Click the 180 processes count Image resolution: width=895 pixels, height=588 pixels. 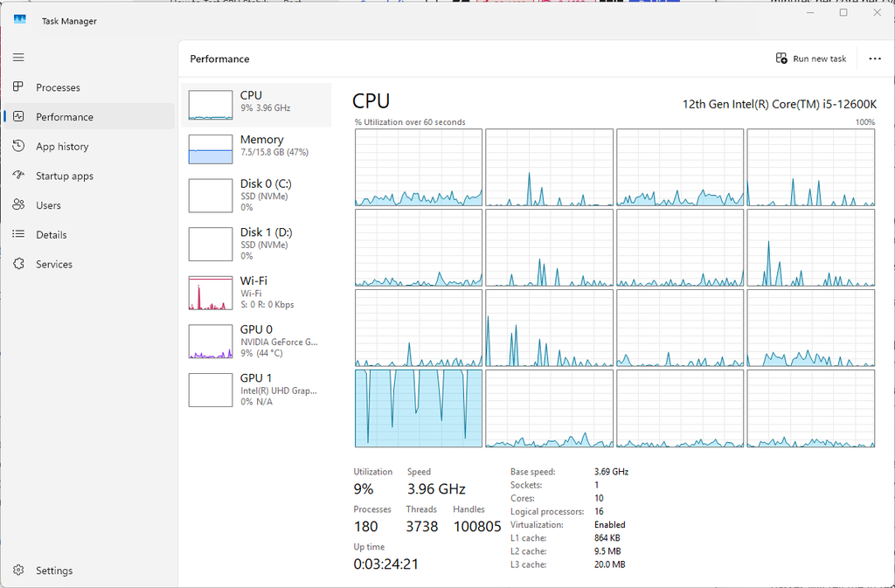366,527
